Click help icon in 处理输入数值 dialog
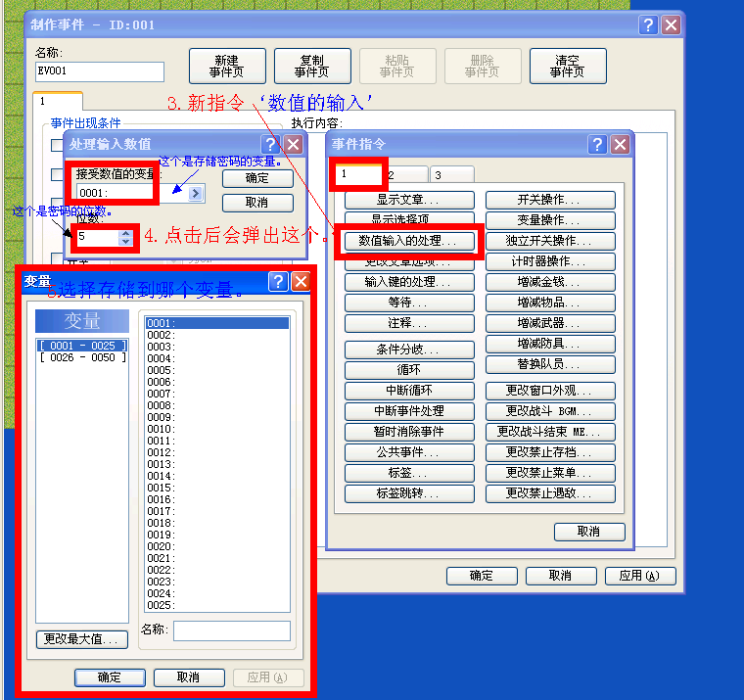 270,144
